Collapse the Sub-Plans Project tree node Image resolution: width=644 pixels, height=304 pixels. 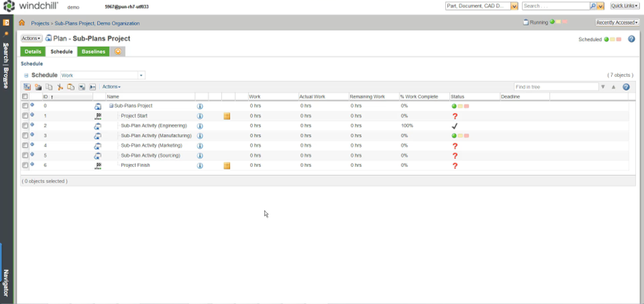(x=111, y=106)
